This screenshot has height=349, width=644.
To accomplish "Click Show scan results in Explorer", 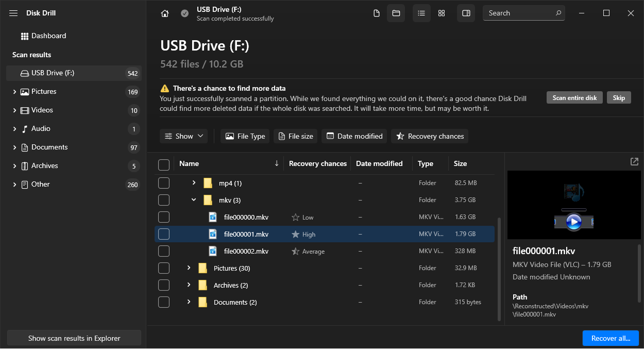I will click(74, 338).
